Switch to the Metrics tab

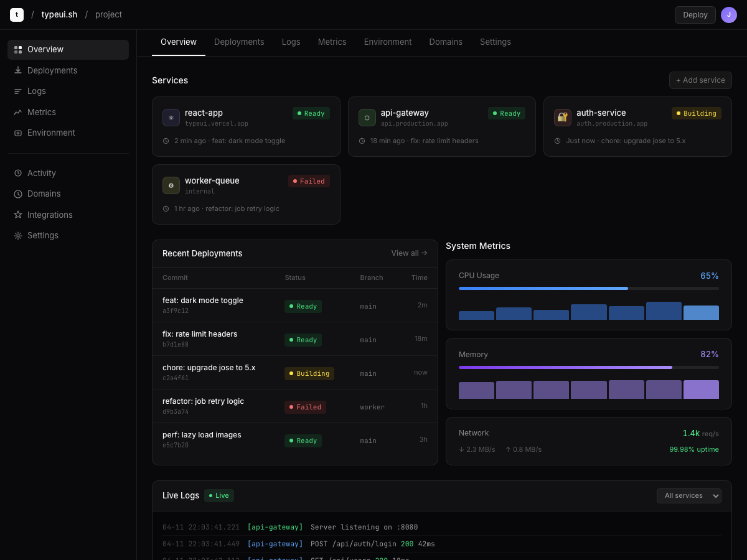[x=332, y=42]
